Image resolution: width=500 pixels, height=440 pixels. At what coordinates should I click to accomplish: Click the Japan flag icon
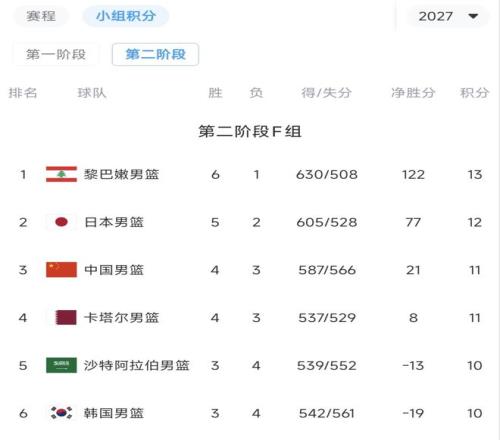61,222
